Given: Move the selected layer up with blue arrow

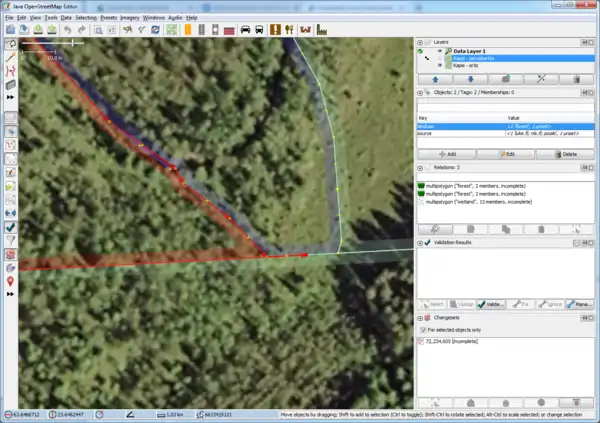Looking at the screenshot, I should [x=436, y=77].
